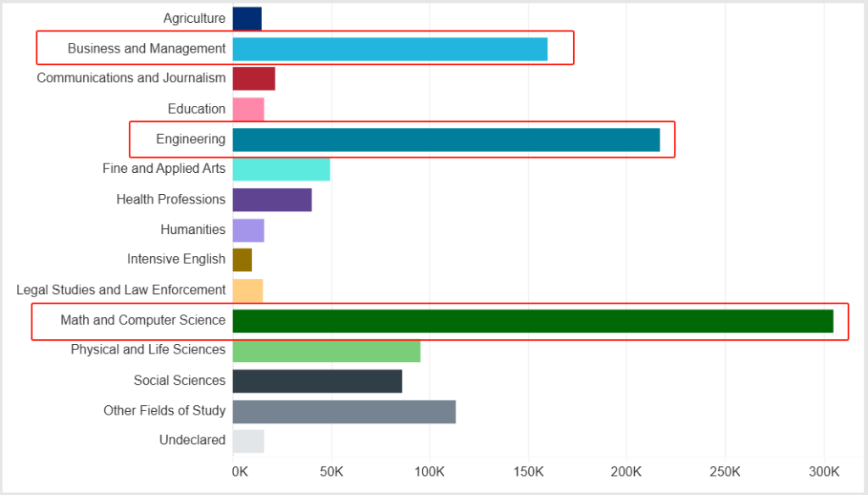
Task: Click the light gray Undeclared bar
Action: [x=248, y=442]
